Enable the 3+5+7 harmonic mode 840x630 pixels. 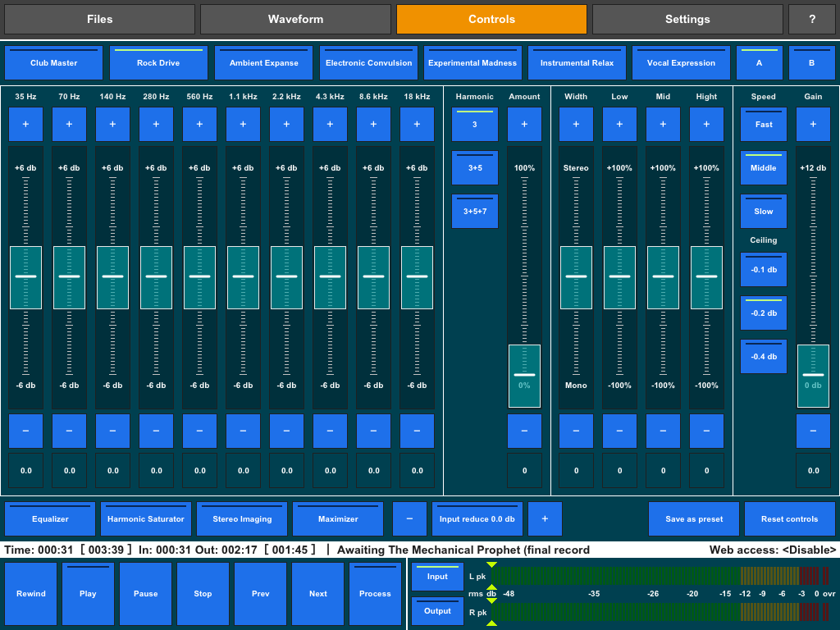coord(474,211)
